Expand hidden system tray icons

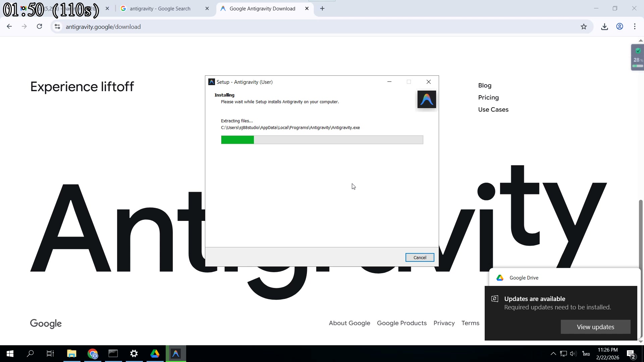(x=553, y=353)
